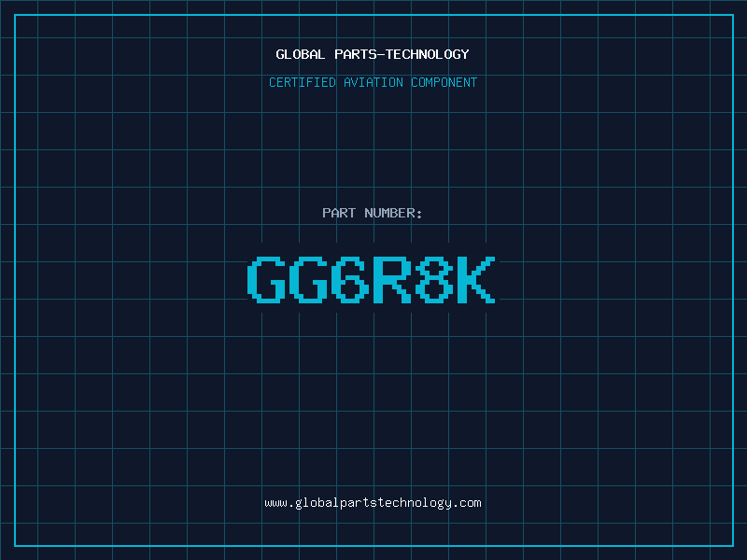Click the CERTIFIED AVIATION COMPONENT subtitle
The height and width of the screenshot is (560, 747).
[x=373, y=82]
